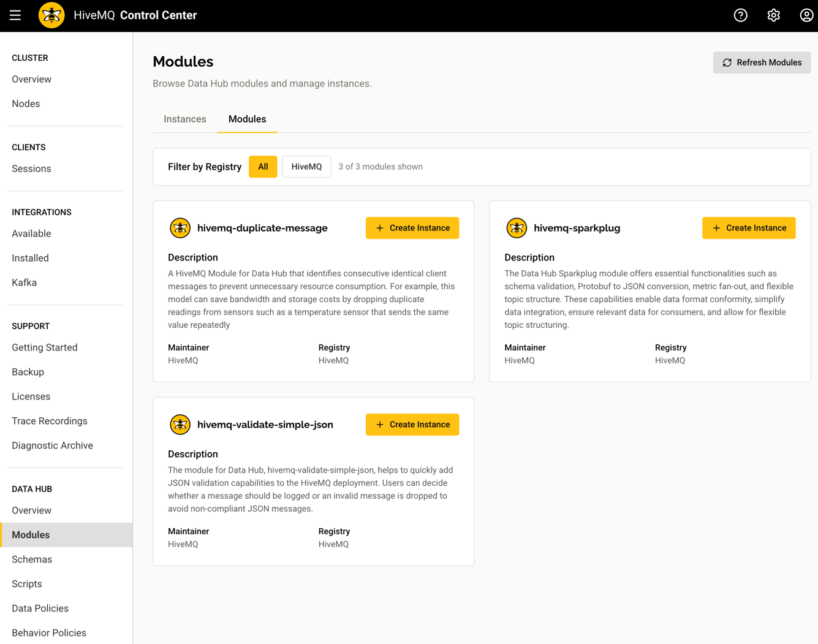
Task: Create Instance for hivemq-duplicate-message
Action: click(x=412, y=228)
